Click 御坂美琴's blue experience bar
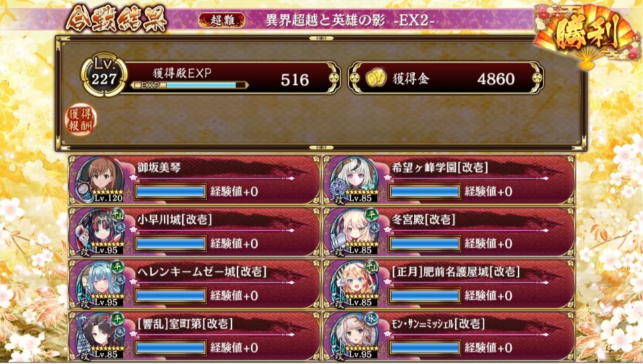 (170, 191)
